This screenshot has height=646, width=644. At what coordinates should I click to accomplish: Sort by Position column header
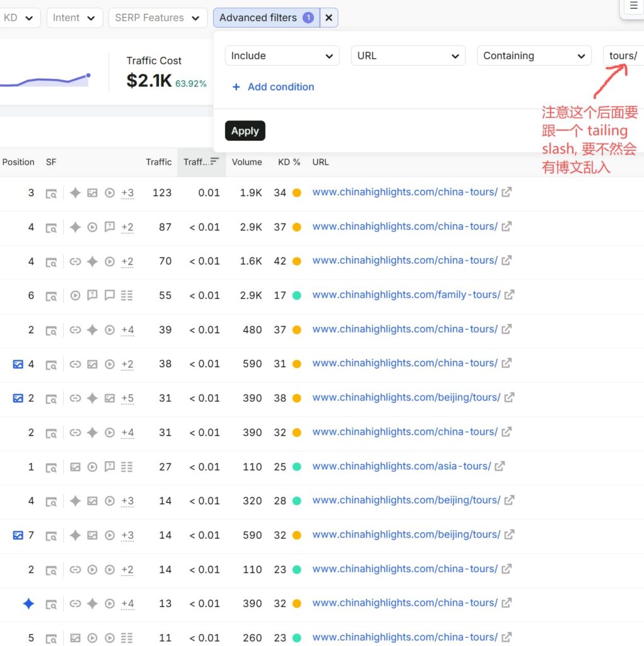point(18,162)
